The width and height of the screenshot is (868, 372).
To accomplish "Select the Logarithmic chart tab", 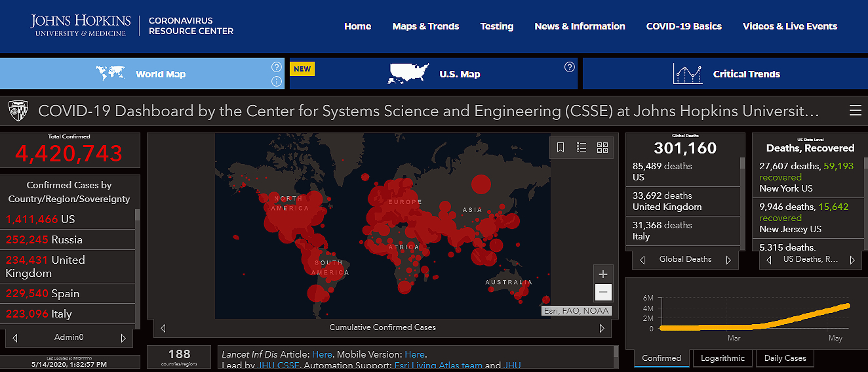I will (722, 358).
